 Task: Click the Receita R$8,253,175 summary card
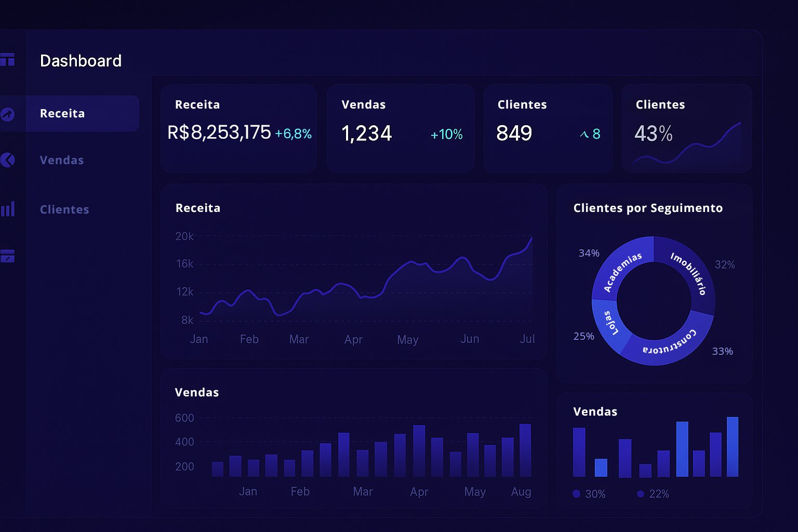point(238,128)
